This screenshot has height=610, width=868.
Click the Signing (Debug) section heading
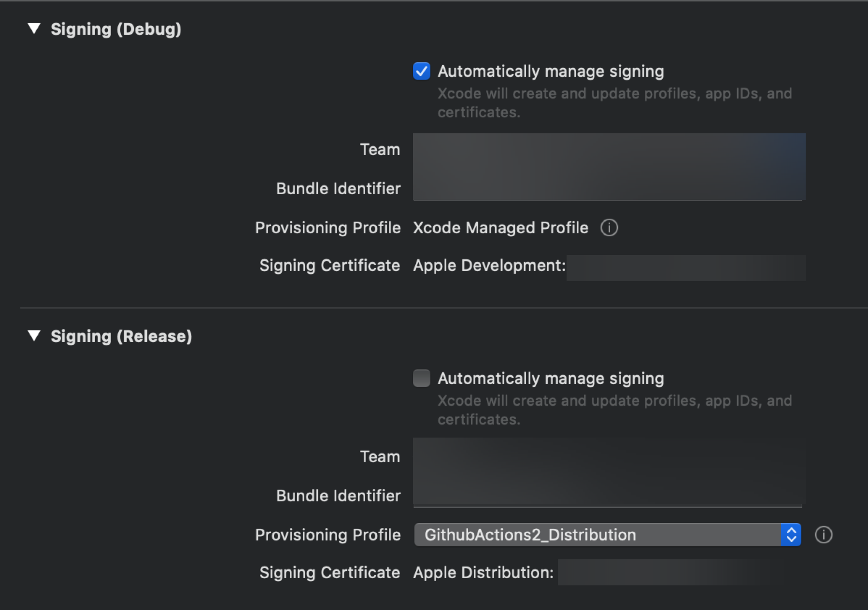point(116,29)
